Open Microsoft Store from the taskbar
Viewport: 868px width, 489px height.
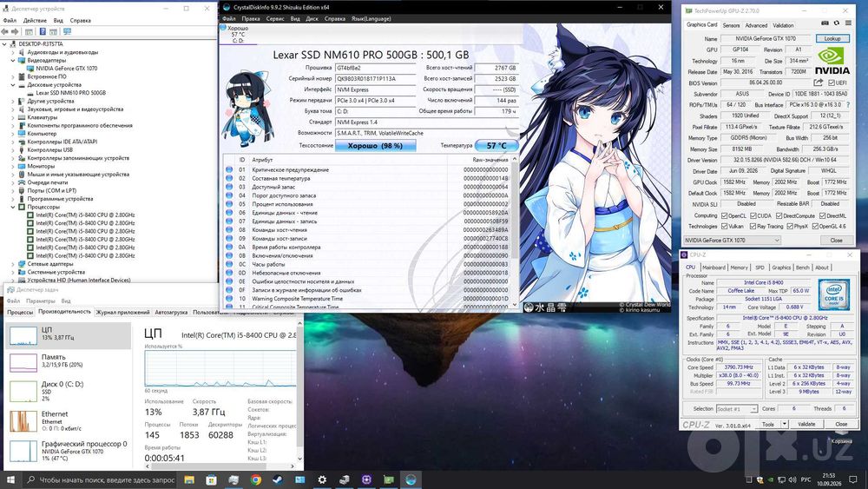pyautogui.click(x=211, y=479)
